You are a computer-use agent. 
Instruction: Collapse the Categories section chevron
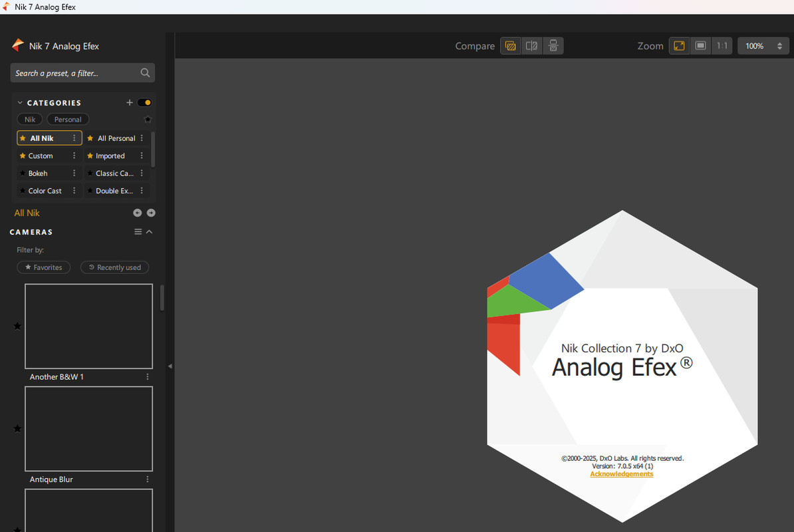(20, 103)
